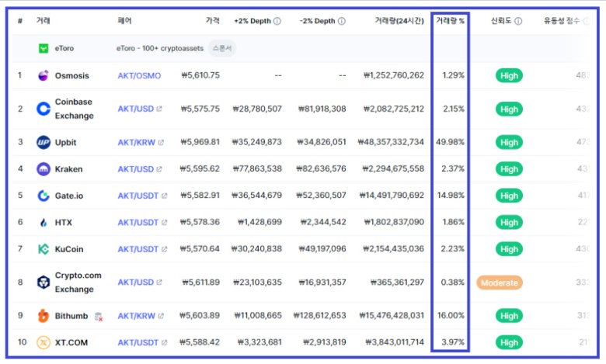Click external link icon in HTX AKT/USDT pair
Screen dimensions: 606x364
(x=164, y=223)
